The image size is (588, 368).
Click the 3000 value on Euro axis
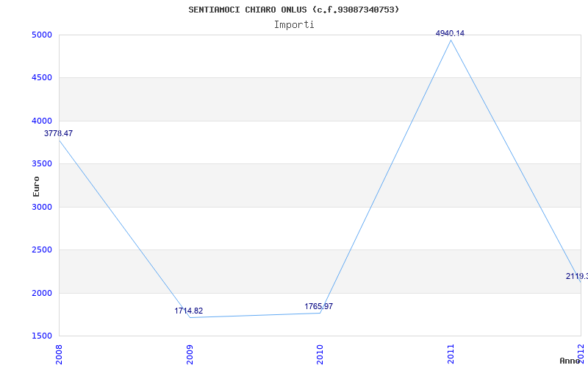tap(42, 207)
